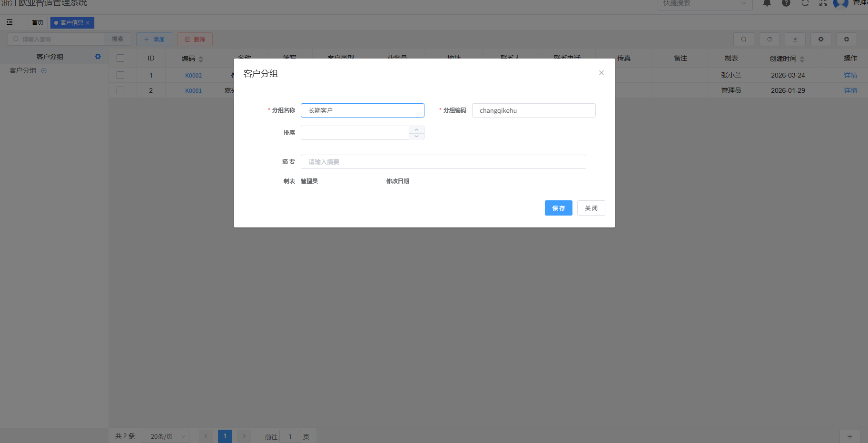Collapse the sidebar menu icon
The height and width of the screenshot is (443, 868).
click(10, 22)
